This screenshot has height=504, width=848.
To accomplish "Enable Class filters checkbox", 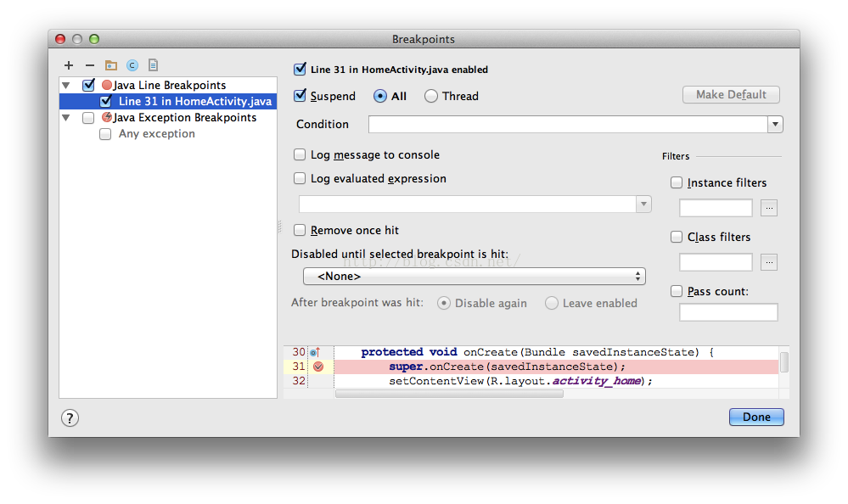I will pyautogui.click(x=677, y=237).
